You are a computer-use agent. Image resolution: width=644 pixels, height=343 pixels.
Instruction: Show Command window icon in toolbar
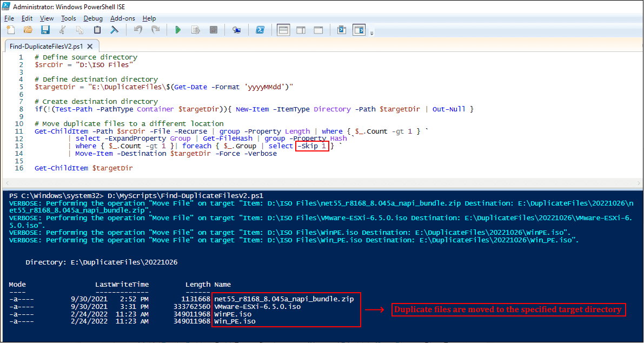[x=342, y=30]
